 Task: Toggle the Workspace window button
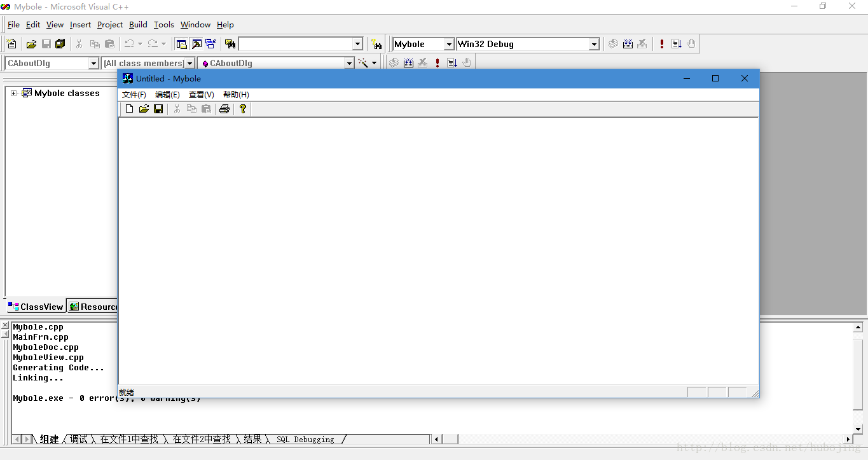pos(182,44)
